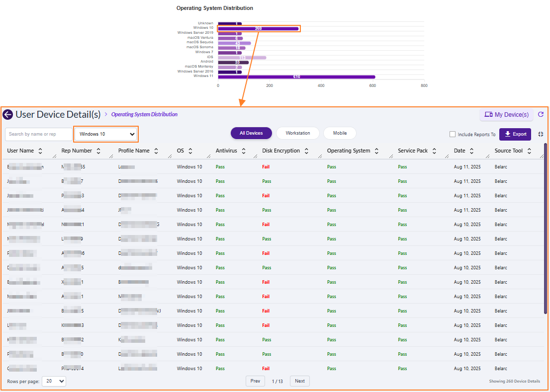Screen dimensions: 550x392
Task: Click the collapse view icon next to Export
Action: pos(541,134)
